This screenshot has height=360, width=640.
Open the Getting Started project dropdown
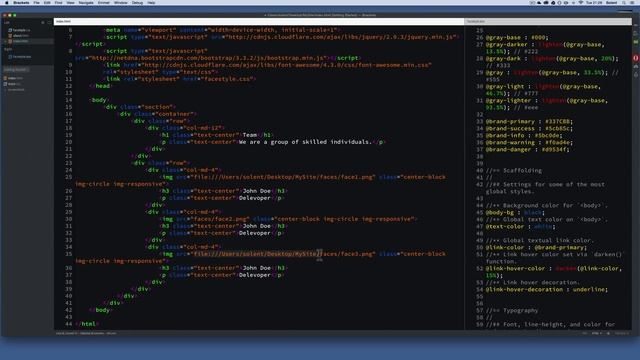point(16,70)
